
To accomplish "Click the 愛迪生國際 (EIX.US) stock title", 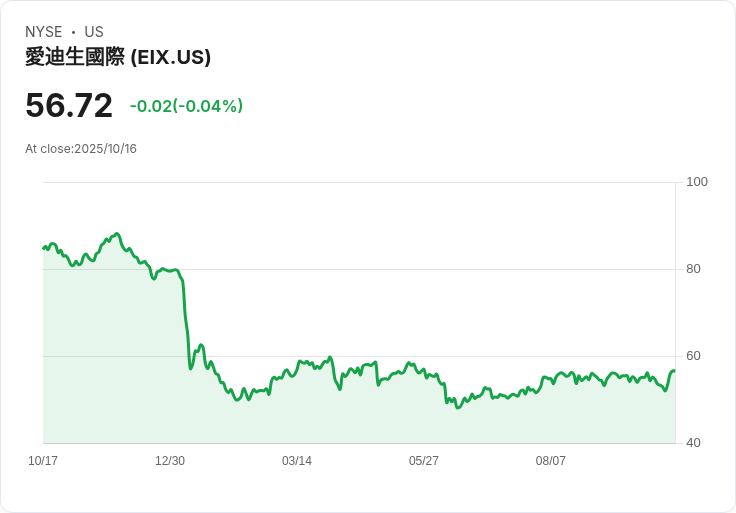I will [x=118, y=58].
